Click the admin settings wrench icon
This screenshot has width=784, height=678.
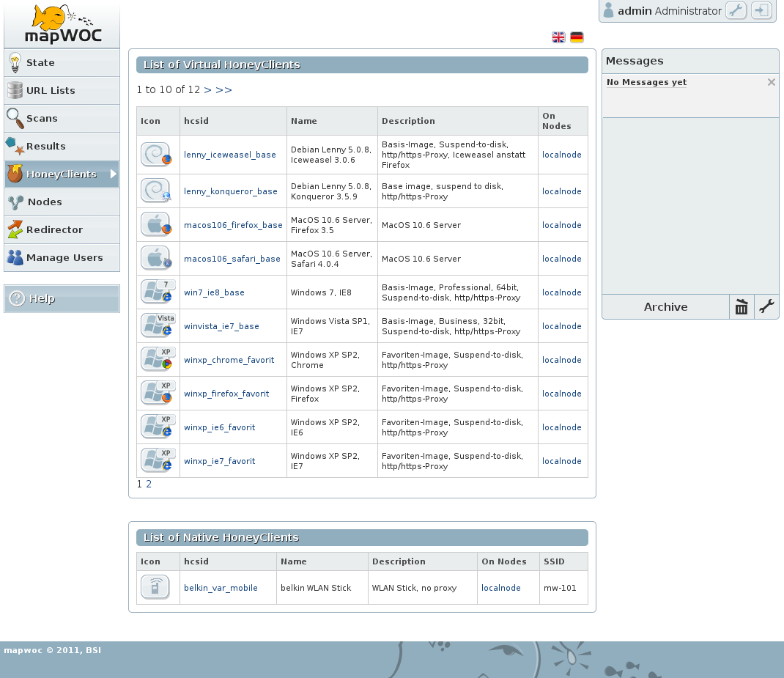click(x=736, y=11)
